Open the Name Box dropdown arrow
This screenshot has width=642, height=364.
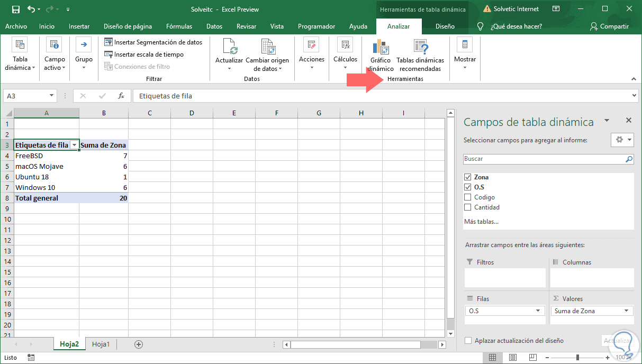[x=51, y=96]
